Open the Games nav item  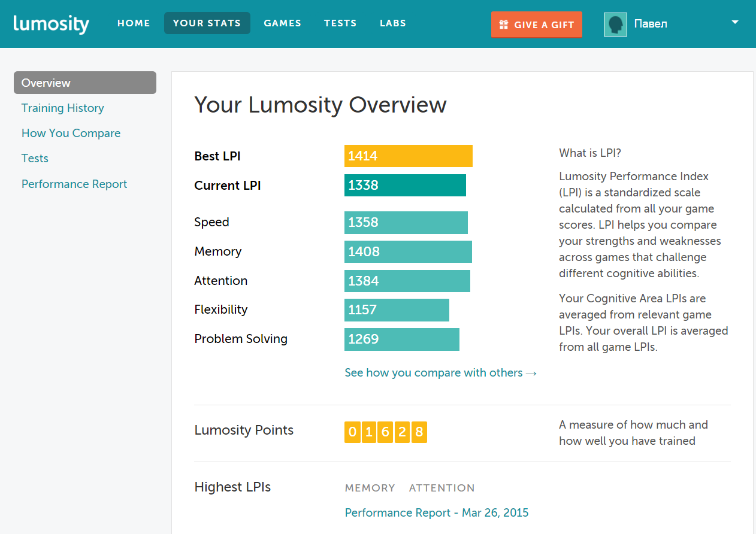click(x=282, y=23)
